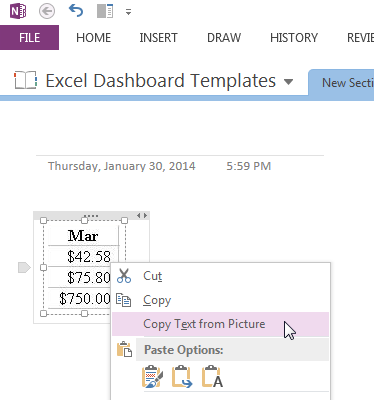Go back using the Back arrow
This screenshot has height=400, width=374.
point(47,12)
